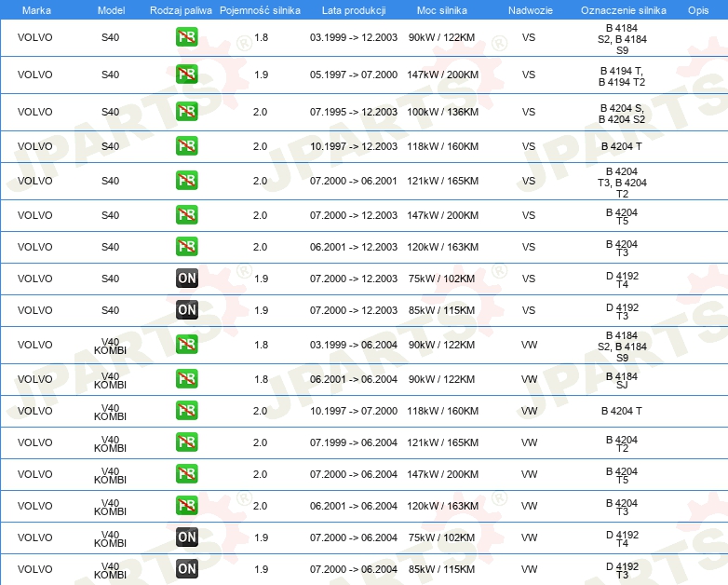Select production dates 06.2001 -> 12.2003

354,247
